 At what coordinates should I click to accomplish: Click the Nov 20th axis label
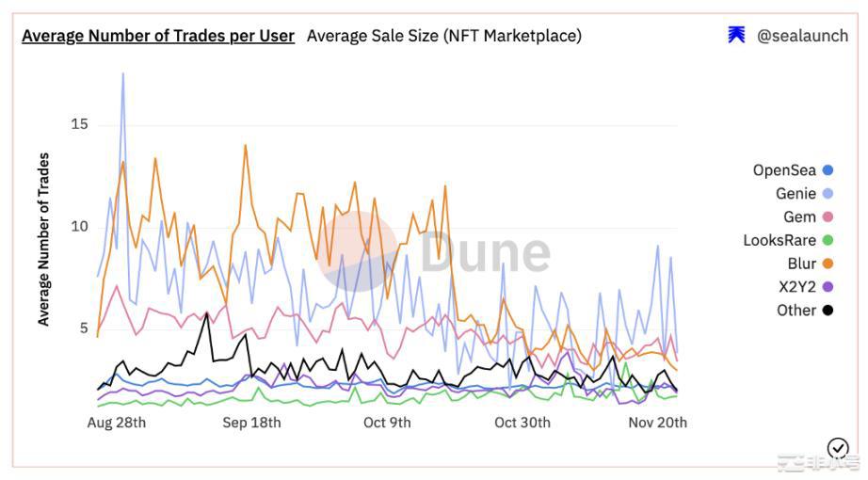click(x=657, y=423)
